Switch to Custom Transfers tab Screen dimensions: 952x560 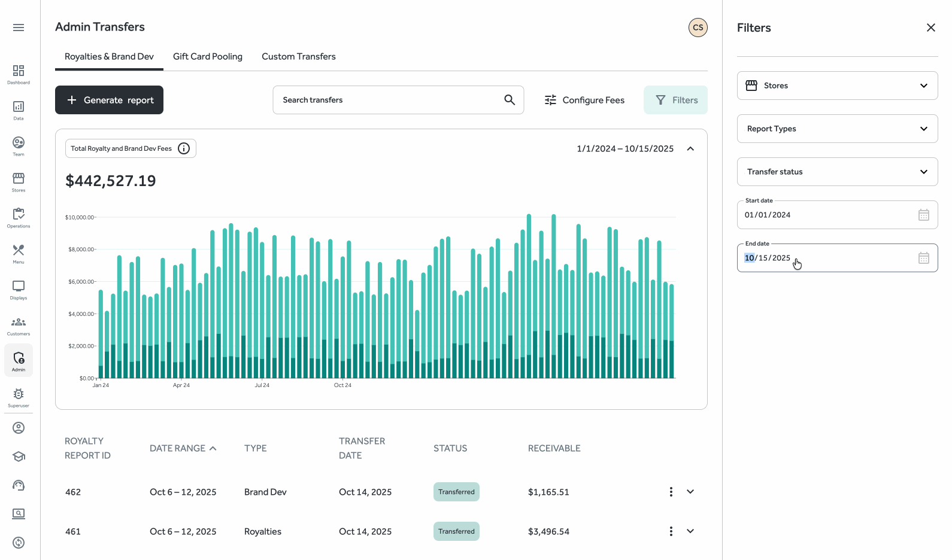(x=298, y=56)
